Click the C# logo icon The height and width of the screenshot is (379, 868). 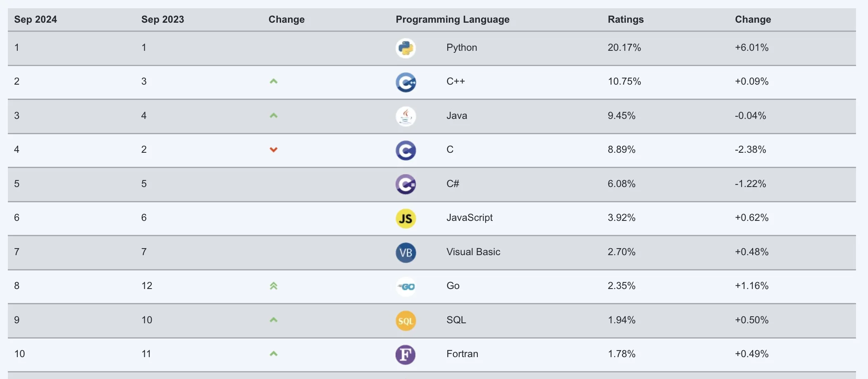coord(405,185)
